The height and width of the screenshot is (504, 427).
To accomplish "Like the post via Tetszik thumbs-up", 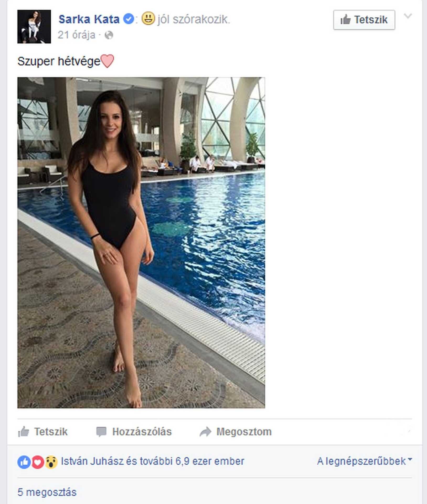I will 43,432.
